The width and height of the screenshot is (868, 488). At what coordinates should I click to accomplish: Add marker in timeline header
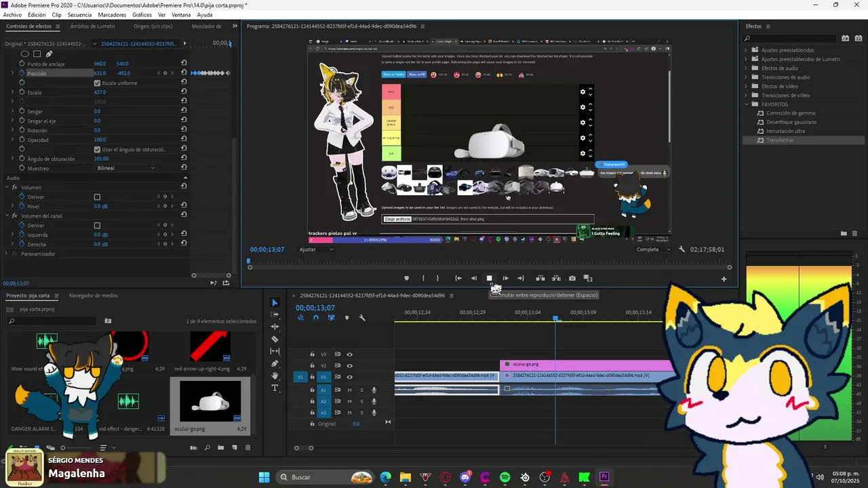coord(347,318)
